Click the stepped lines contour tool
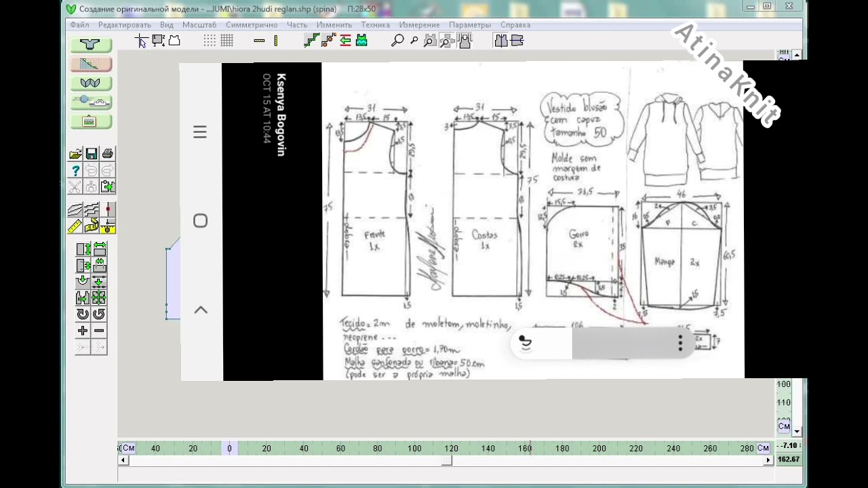Image resolution: width=868 pixels, height=488 pixels. pos(92,210)
